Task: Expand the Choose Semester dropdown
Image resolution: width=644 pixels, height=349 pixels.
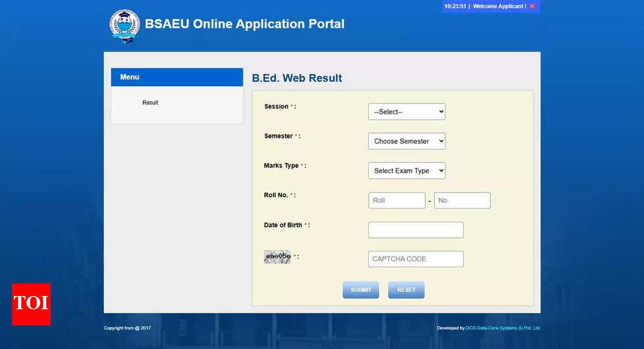Action: coord(407,141)
